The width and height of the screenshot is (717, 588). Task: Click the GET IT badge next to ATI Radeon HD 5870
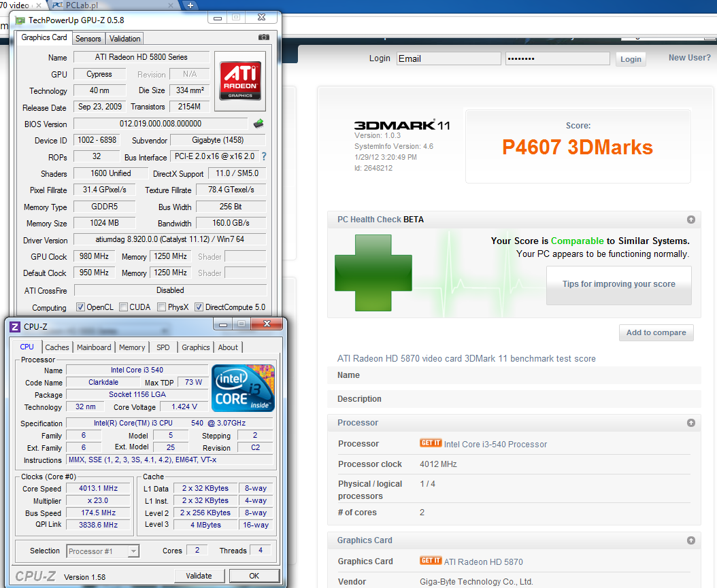click(x=431, y=560)
